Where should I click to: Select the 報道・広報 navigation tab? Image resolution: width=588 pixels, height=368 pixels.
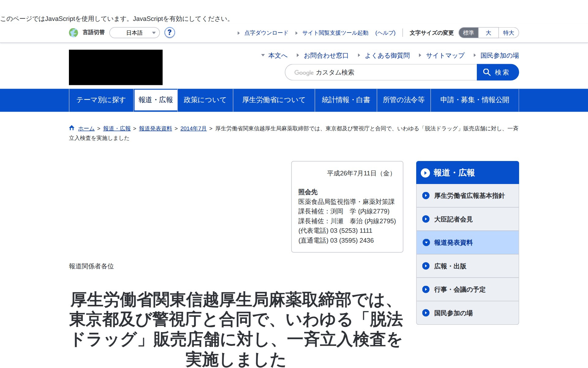pyautogui.click(x=156, y=100)
